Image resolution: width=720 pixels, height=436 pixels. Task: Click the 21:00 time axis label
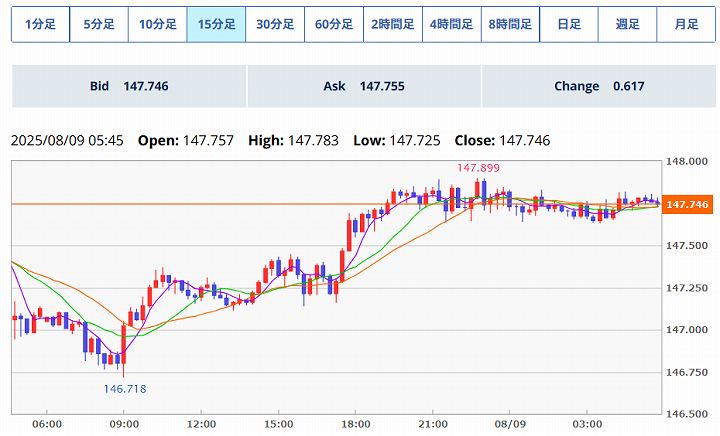[433, 424]
